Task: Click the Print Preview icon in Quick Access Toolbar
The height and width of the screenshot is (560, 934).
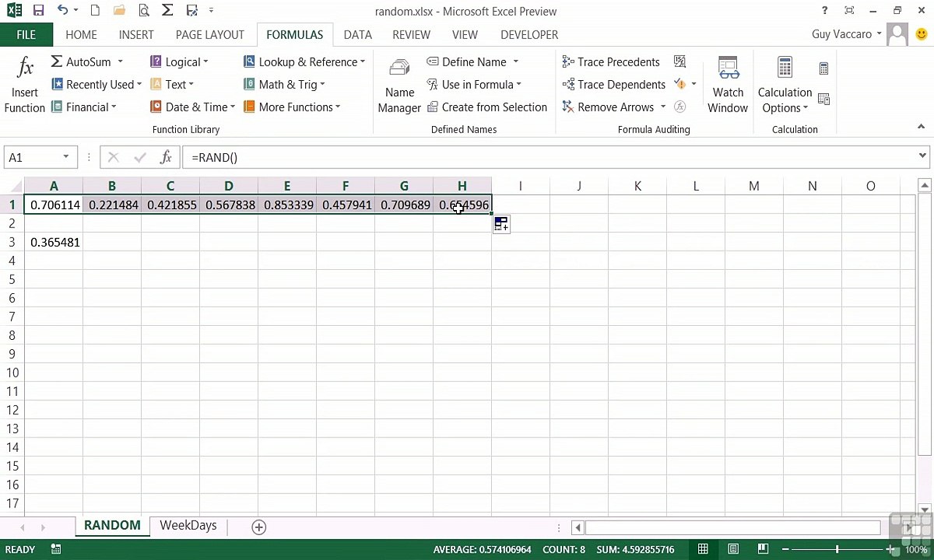Action: click(x=143, y=11)
